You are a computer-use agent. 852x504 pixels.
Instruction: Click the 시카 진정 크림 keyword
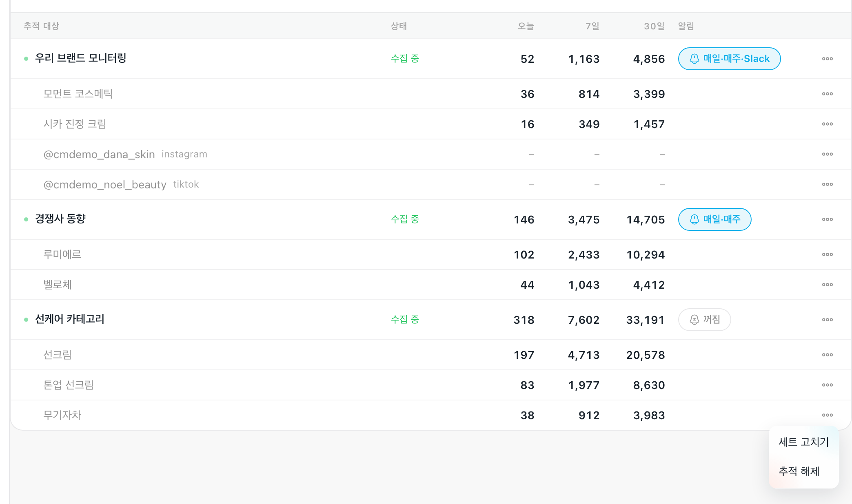[x=75, y=124]
